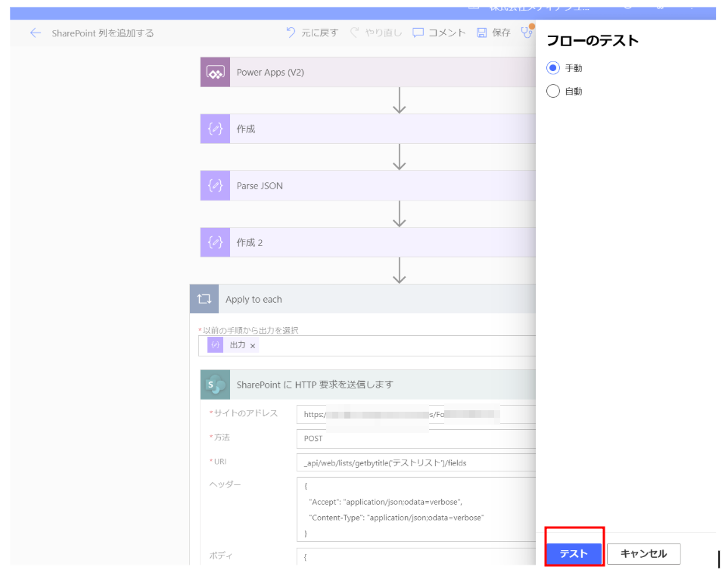Click the ヘッダー JSON text box
Image resolution: width=728 pixels, height=579 pixels.
[416, 509]
